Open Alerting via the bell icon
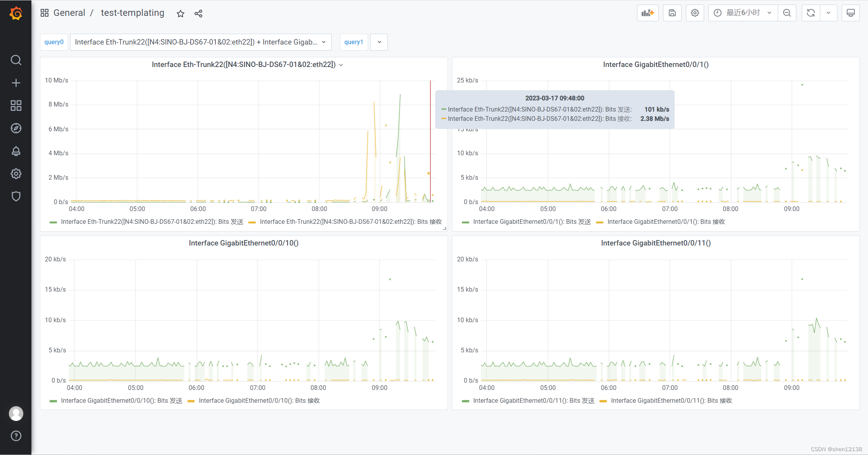This screenshot has width=868, height=455. coord(16,151)
